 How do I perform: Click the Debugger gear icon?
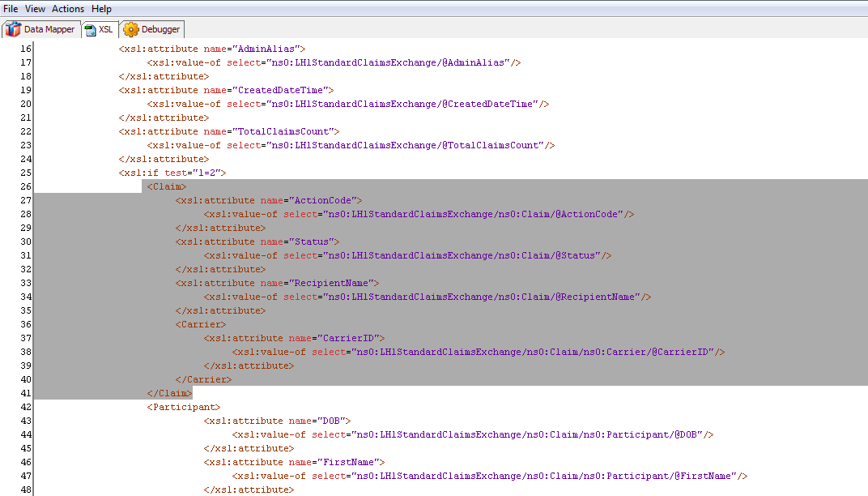pos(131,29)
